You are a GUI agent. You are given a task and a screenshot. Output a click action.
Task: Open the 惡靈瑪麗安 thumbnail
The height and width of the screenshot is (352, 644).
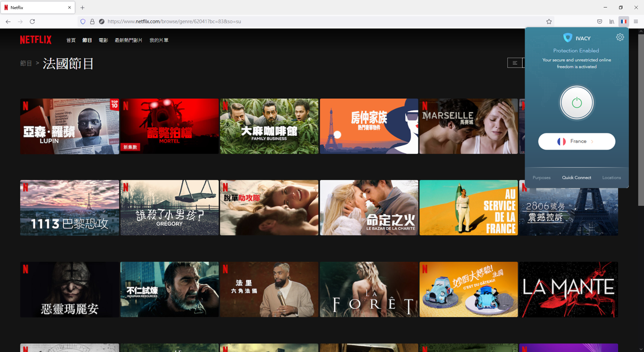[x=70, y=290]
